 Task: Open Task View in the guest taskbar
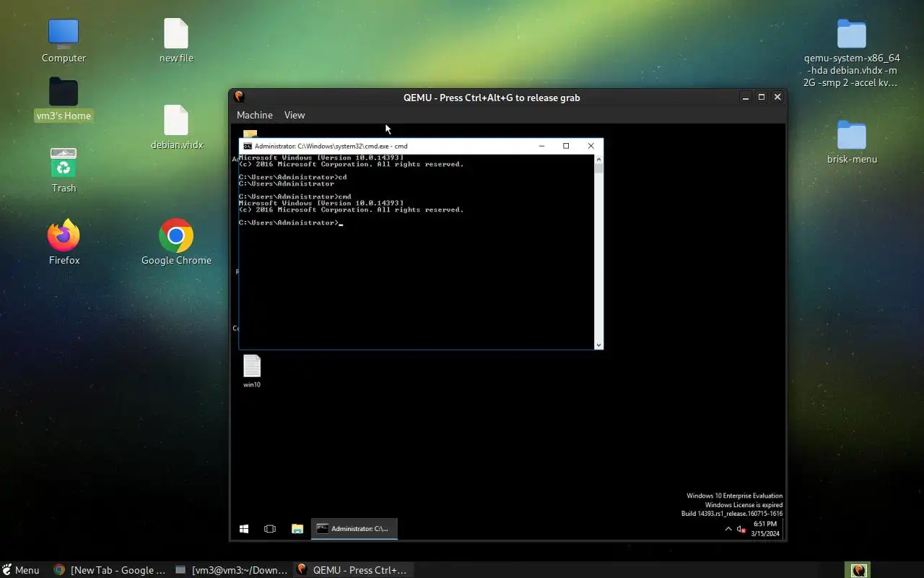270,529
